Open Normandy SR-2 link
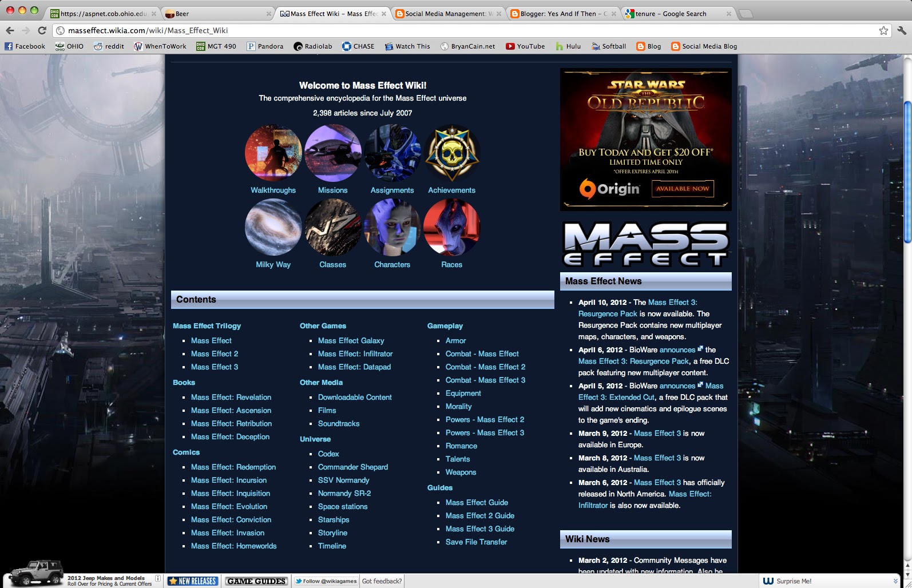912x588 pixels. (x=344, y=493)
